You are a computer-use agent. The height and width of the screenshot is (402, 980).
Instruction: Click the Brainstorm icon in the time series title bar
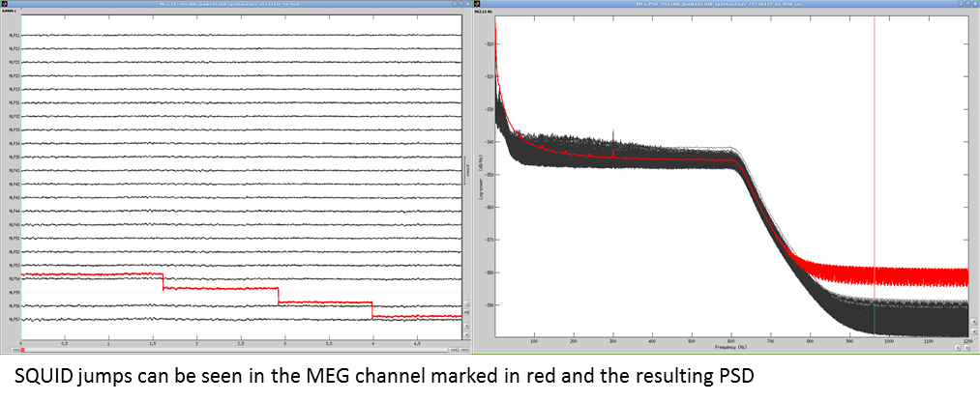point(7,6)
